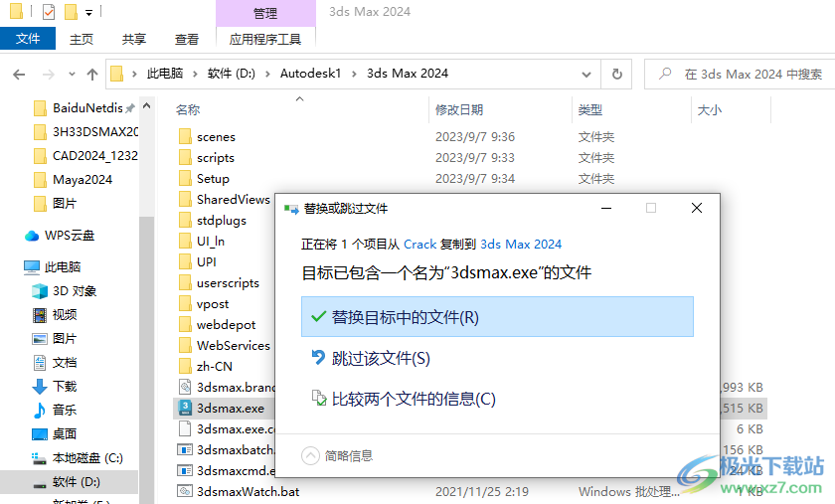
Task: Choose 替换目标中的文件(R) option
Action: (x=496, y=317)
